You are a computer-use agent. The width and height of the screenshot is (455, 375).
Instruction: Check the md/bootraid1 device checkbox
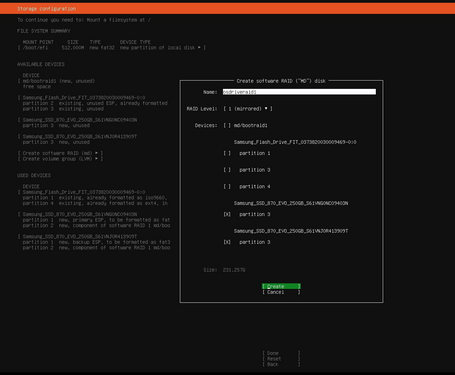click(227, 125)
